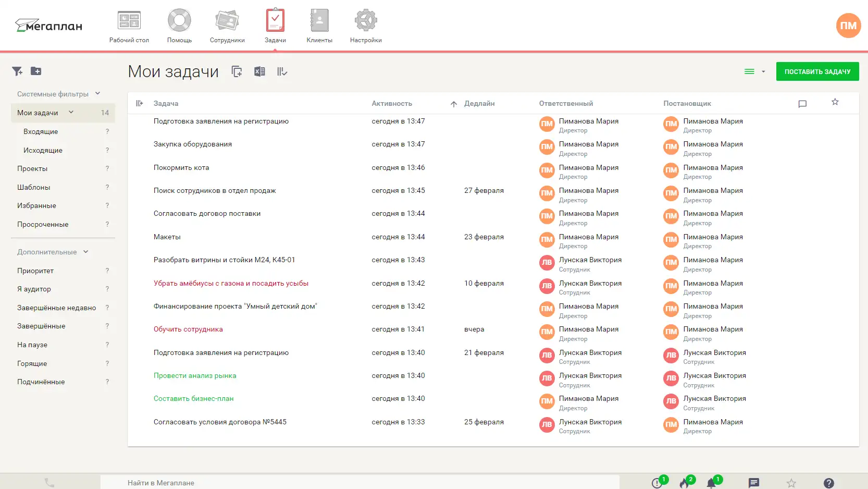Image resolution: width=868 pixels, height=489 pixels.
Task: Open task Покормить кота
Action: pos(181,167)
